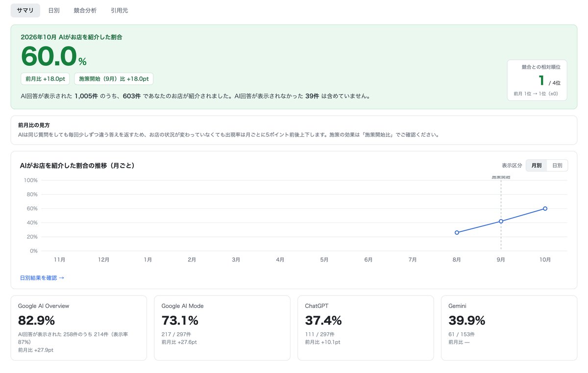Viewport: 588px width, 373px height.
Task: Click the 11月 x-axis label
Action: [x=60, y=260]
